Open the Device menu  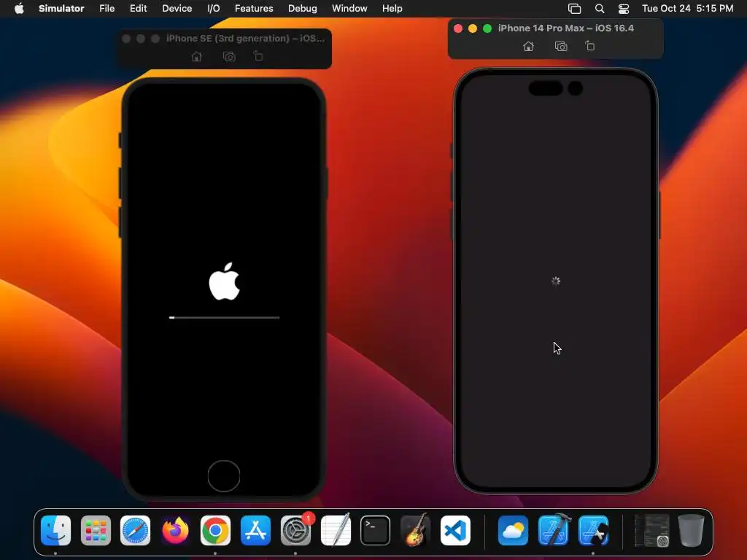pyautogui.click(x=177, y=8)
